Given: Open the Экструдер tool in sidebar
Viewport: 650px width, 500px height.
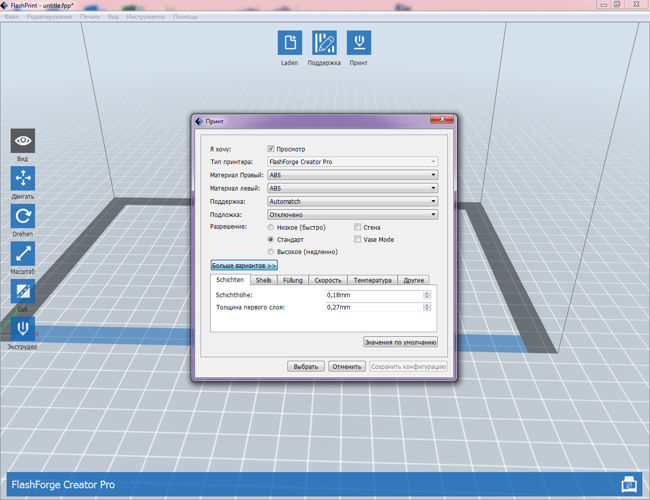Looking at the screenshot, I should click(23, 329).
